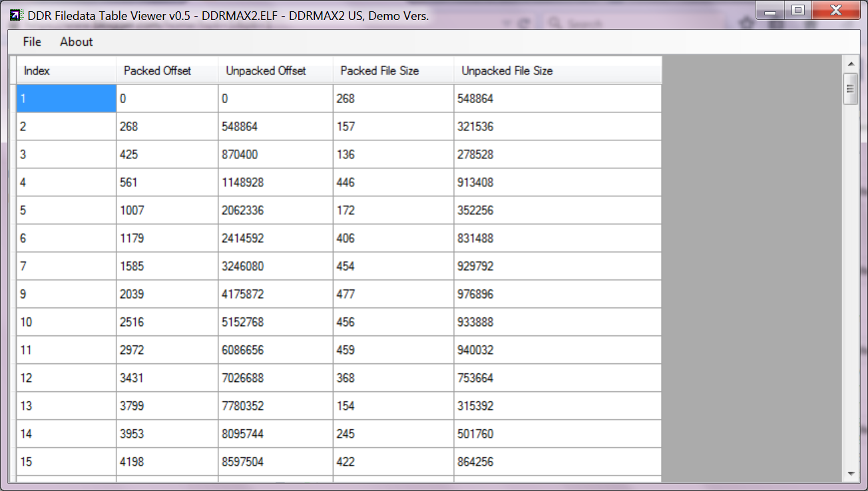Select Unpacked File Size cell 501760

pyautogui.click(x=558, y=434)
